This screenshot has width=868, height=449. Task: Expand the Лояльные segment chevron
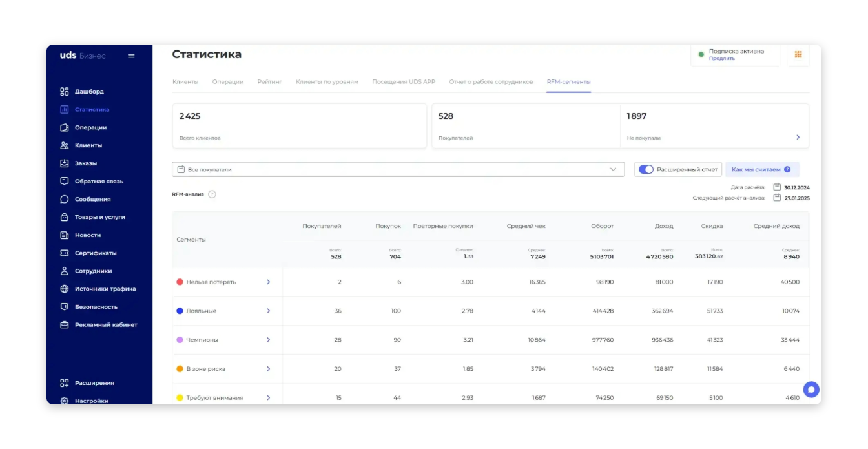(268, 311)
